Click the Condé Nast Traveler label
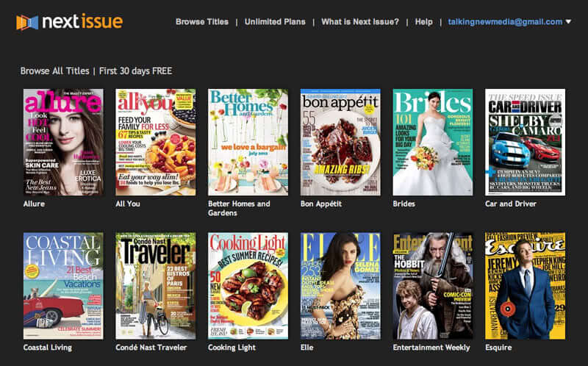The height and width of the screenshot is (366, 588). click(151, 347)
